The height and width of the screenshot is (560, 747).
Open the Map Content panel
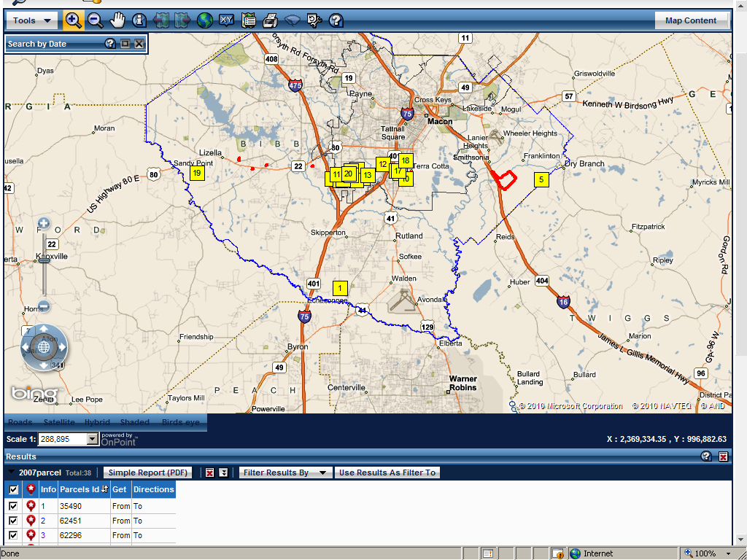(691, 20)
